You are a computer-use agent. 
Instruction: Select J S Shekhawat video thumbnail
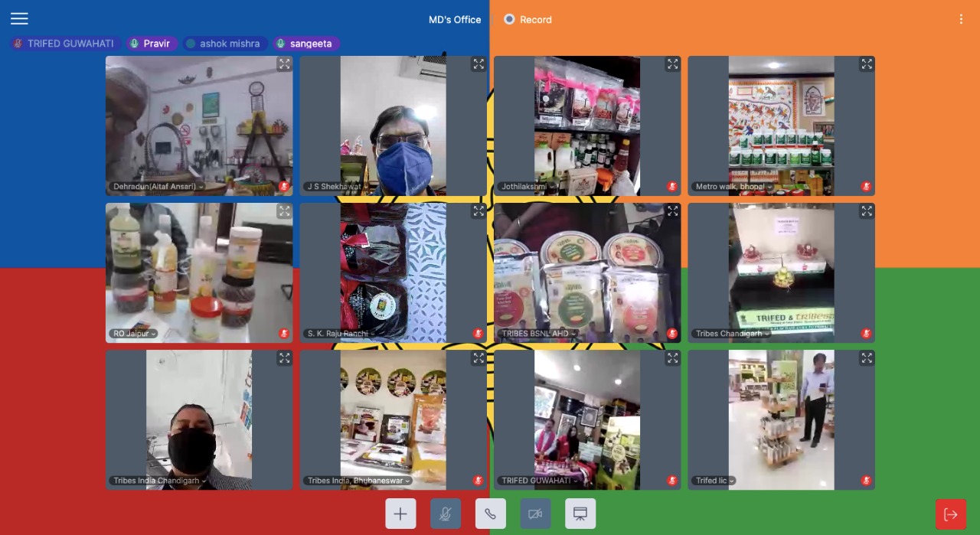click(x=393, y=126)
